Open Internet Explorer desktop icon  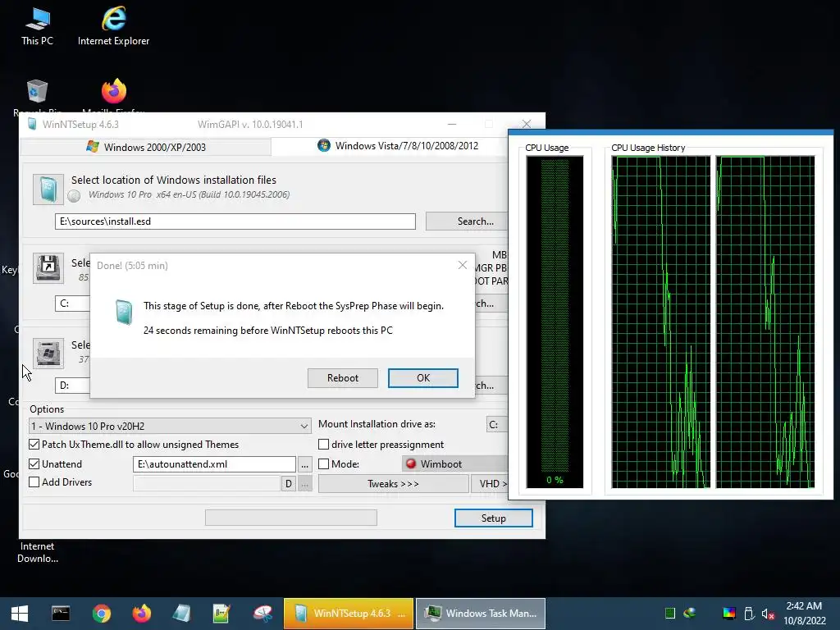[113, 27]
